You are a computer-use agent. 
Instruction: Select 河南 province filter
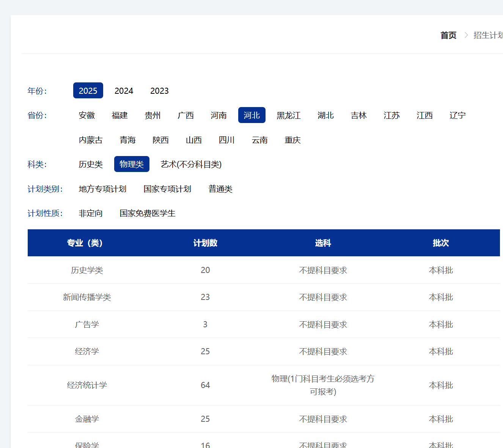tap(218, 115)
